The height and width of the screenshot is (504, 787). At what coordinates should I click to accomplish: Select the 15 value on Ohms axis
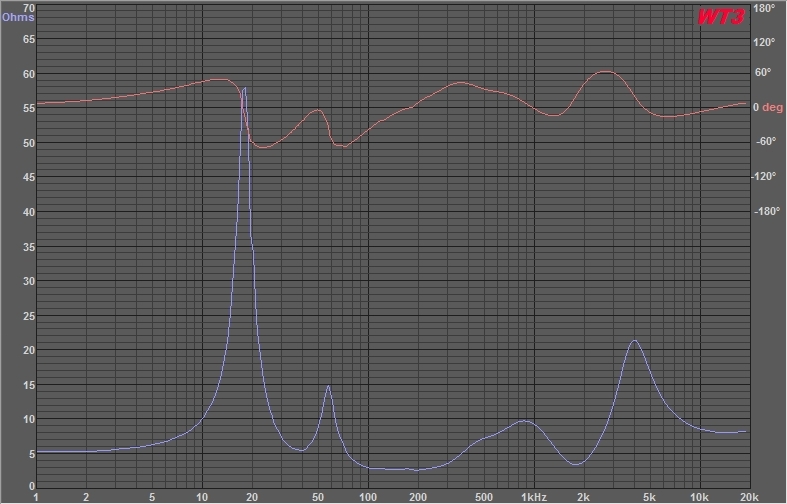(29, 386)
